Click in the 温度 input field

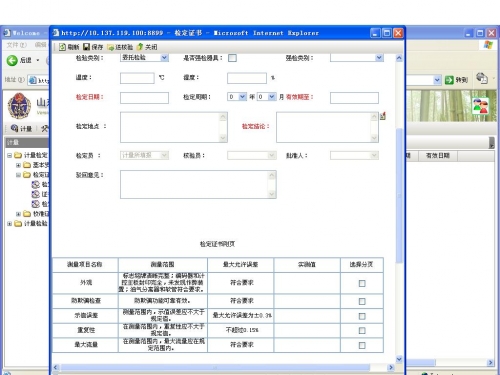(x=137, y=78)
